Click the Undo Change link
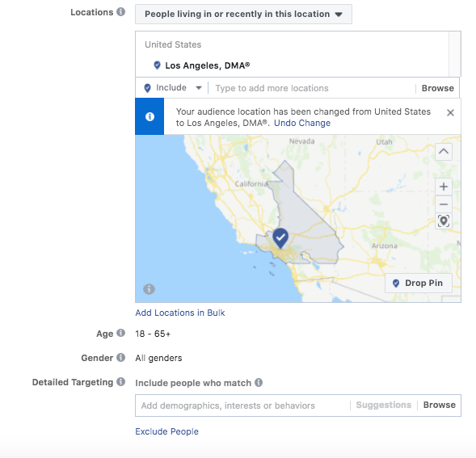Viewport: 476px width, 458px height. [302, 123]
